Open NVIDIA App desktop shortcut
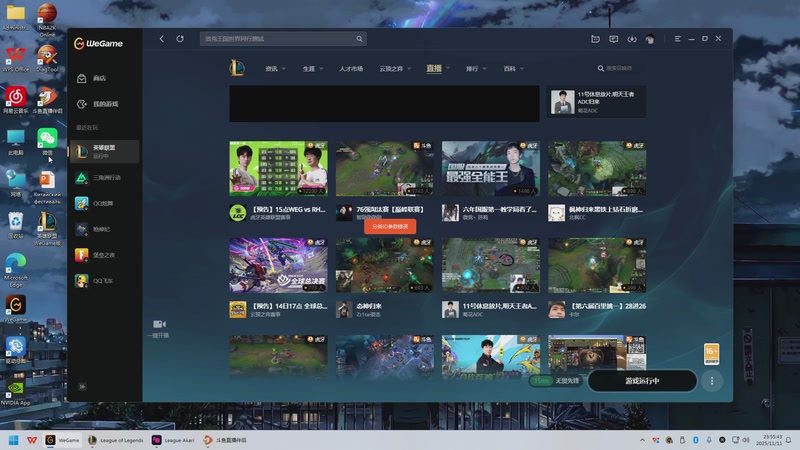This screenshot has height=450, width=800. pos(15,392)
